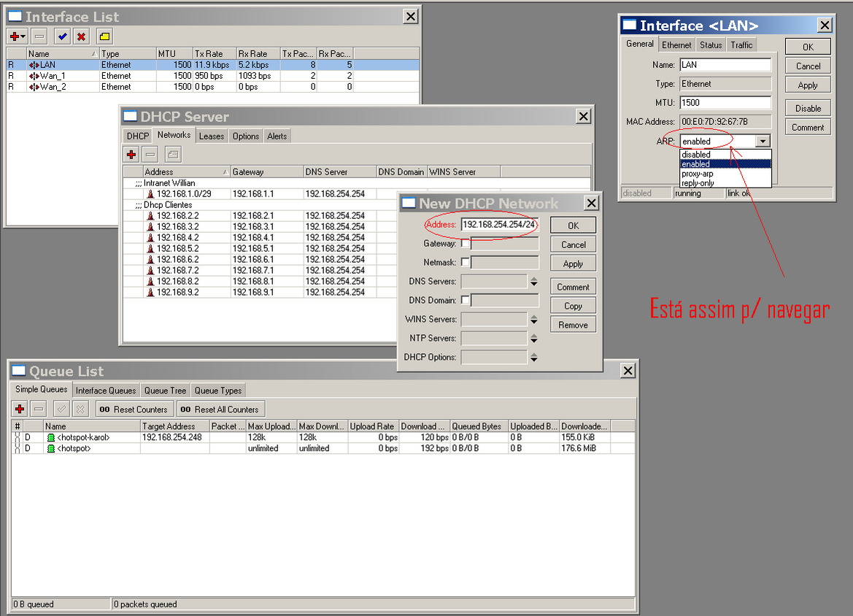
Task: Click the red plus add icon in Queue List
Action: pyautogui.click(x=20, y=409)
